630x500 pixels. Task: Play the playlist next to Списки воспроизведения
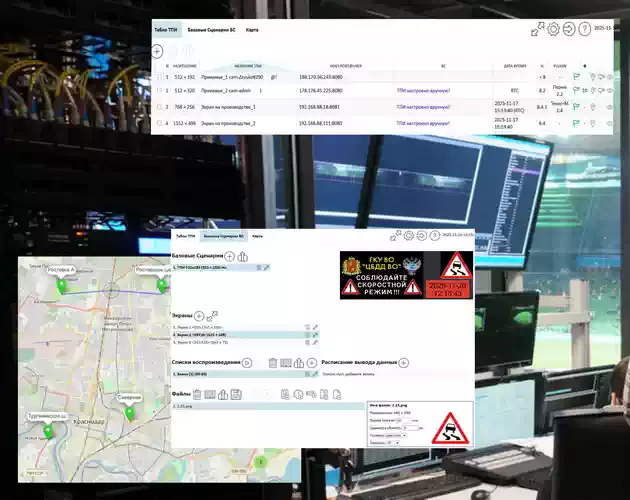pyautogui.click(x=247, y=362)
